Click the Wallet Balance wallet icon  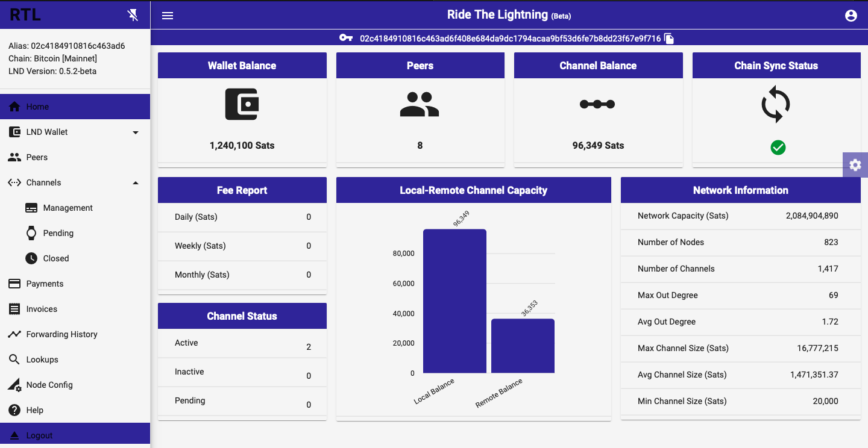242,104
